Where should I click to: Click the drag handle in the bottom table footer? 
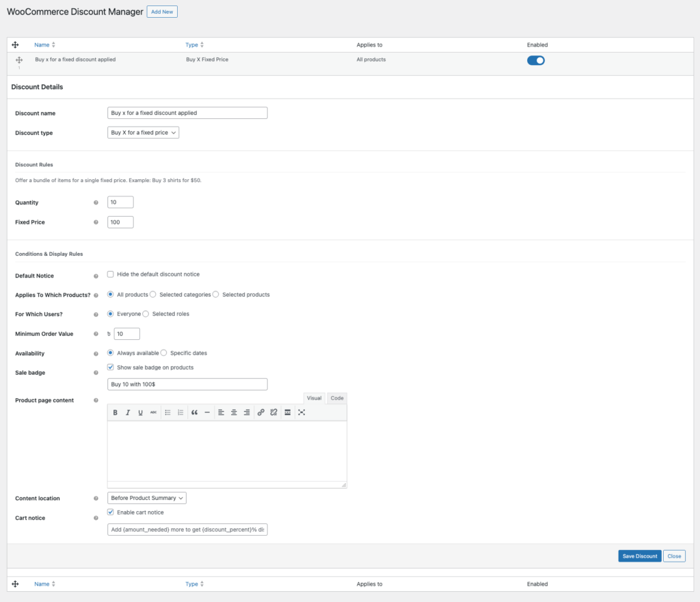15,584
